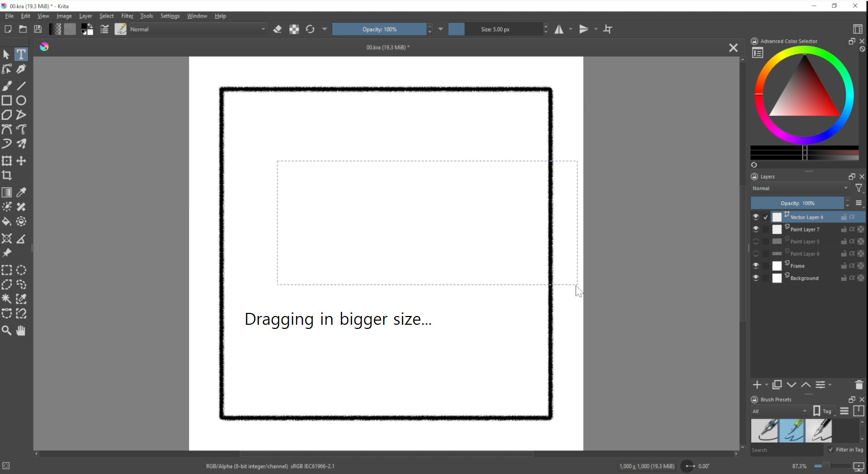Viewport: 868px width, 474px height.
Task: Delete layer using the trash icon
Action: point(859,385)
